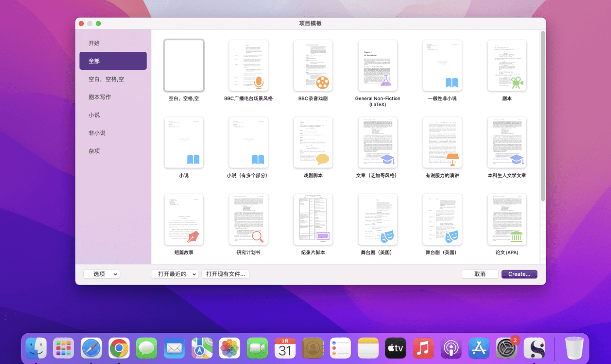This screenshot has width=611, height=364.
Task: Select the BBC广播电台场景风格 template
Action: (x=248, y=66)
